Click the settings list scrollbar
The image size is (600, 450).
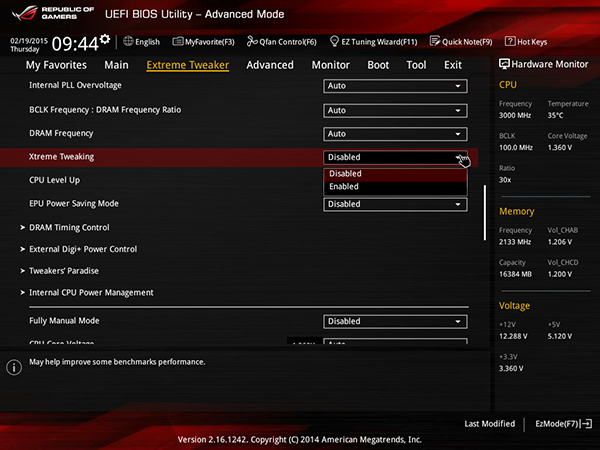[485, 213]
